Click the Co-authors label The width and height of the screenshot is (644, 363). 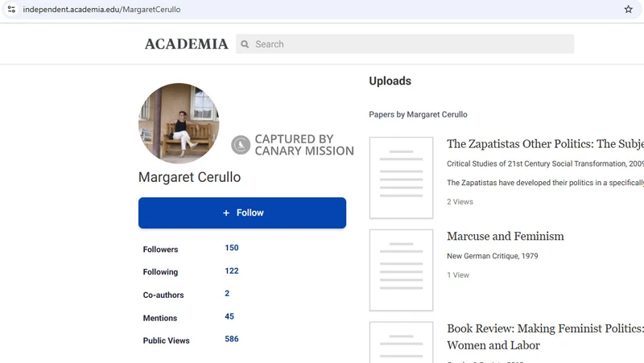(x=163, y=295)
